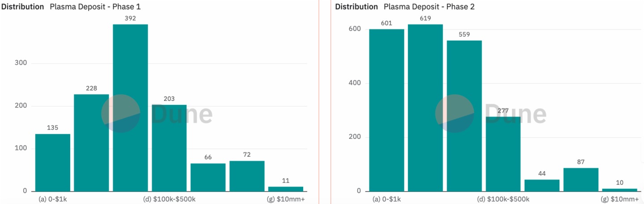The image size is (644, 204).
Task: Select the 135 bar in Phase 1
Action: point(53,162)
